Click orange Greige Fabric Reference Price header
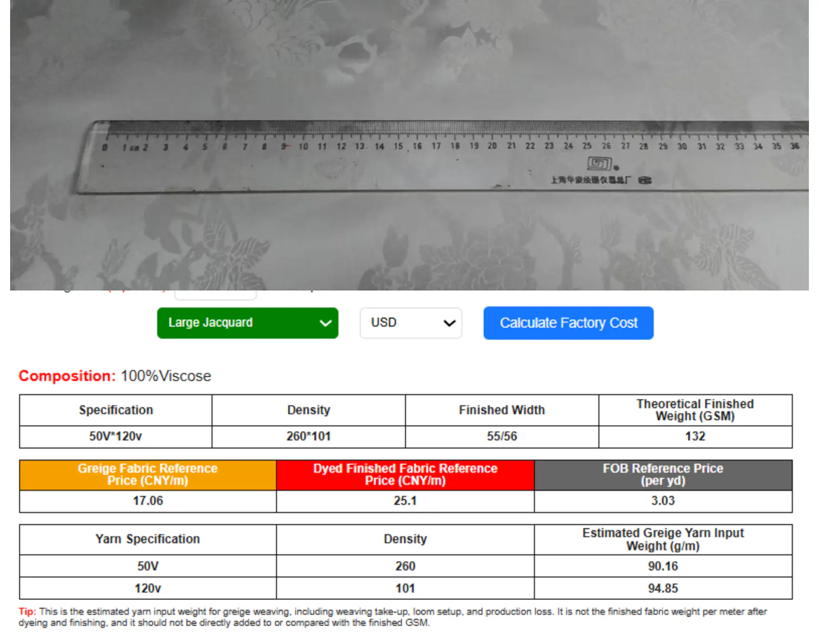The width and height of the screenshot is (819, 644). point(148,475)
